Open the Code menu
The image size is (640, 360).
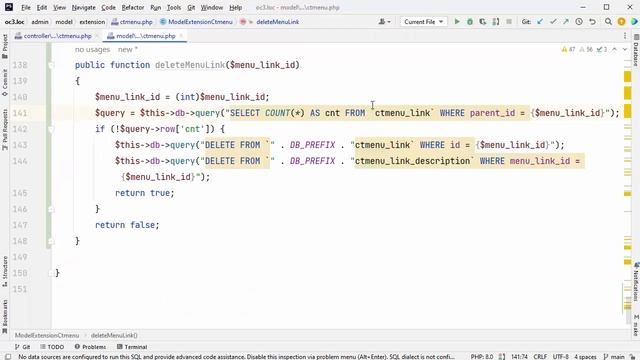coord(108,7)
